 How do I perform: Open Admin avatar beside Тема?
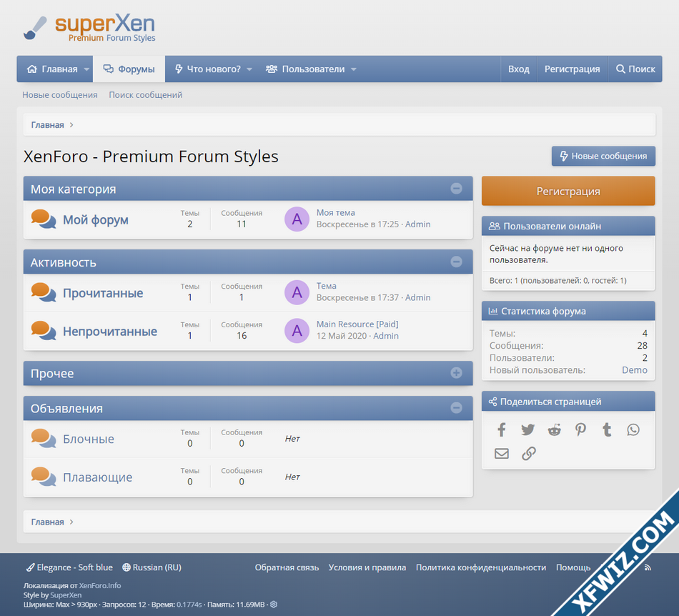pyautogui.click(x=297, y=292)
